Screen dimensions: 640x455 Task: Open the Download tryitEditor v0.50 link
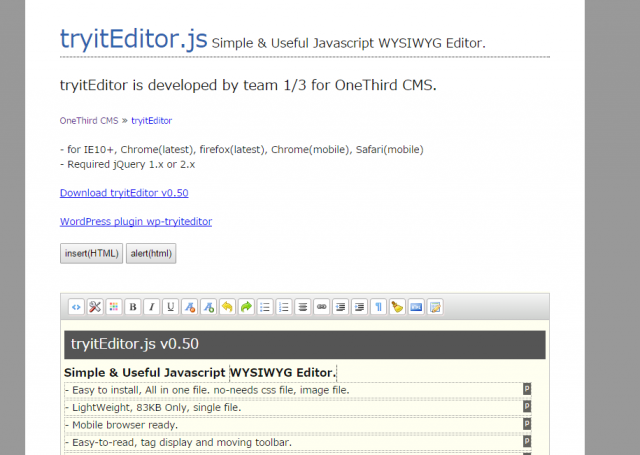[124, 193]
